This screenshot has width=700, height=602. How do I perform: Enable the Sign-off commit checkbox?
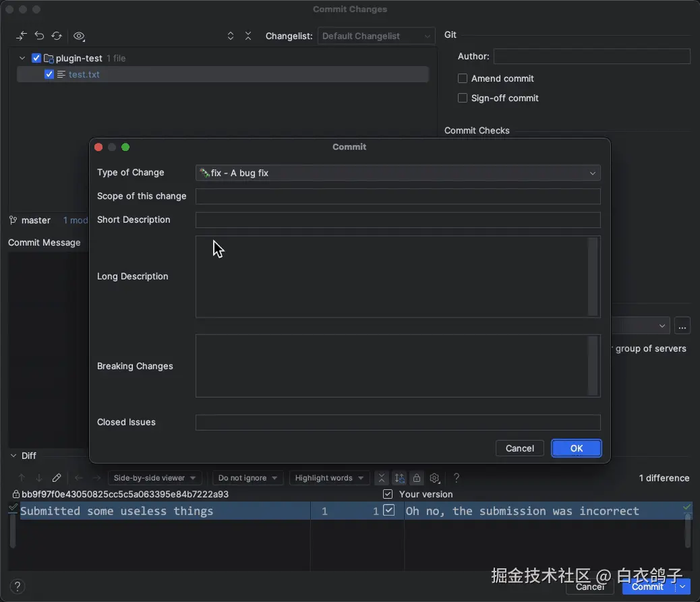[x=463, y=98]
